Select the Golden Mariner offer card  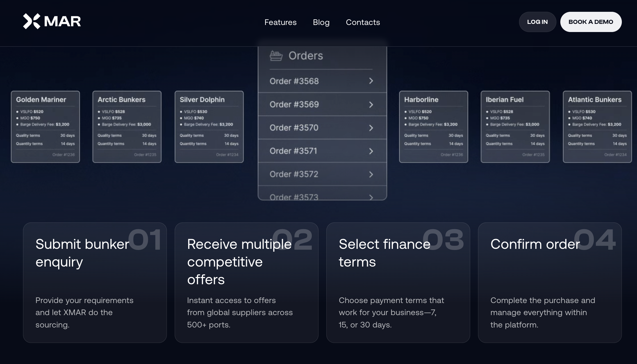tap(45, 127)
